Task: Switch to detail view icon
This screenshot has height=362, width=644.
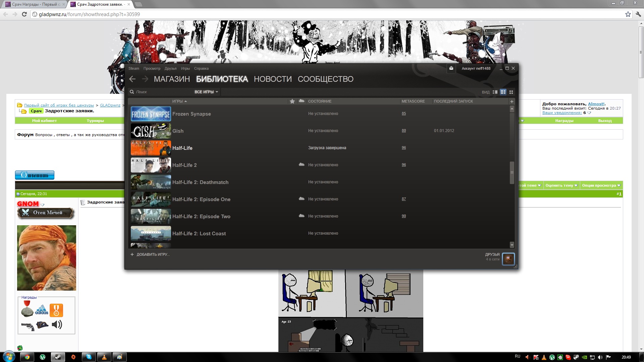Action: [x=495, y=92]
